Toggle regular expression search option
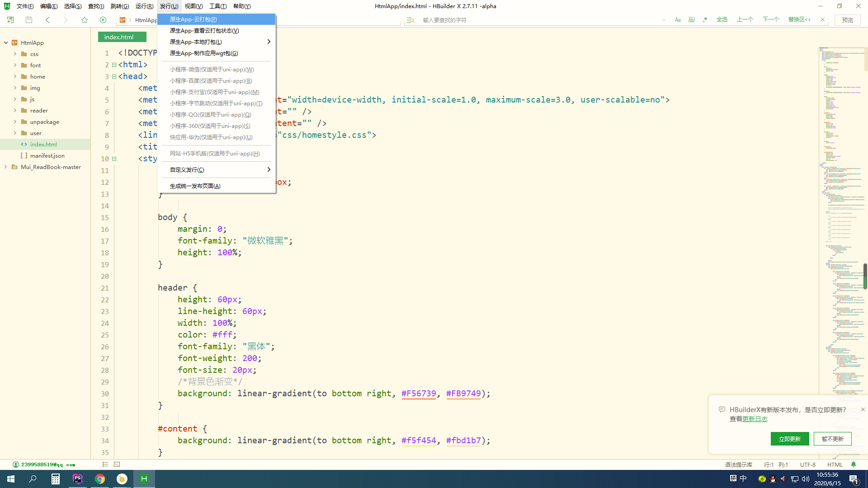The height and width of the screenshot is (488, 868). pyautogui.click(x=705, y=20)
